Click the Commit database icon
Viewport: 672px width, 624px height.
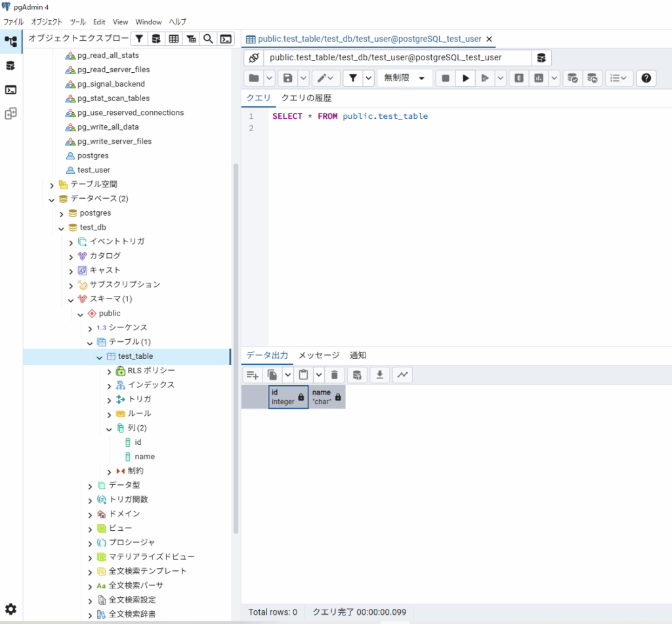coord(572,78)
